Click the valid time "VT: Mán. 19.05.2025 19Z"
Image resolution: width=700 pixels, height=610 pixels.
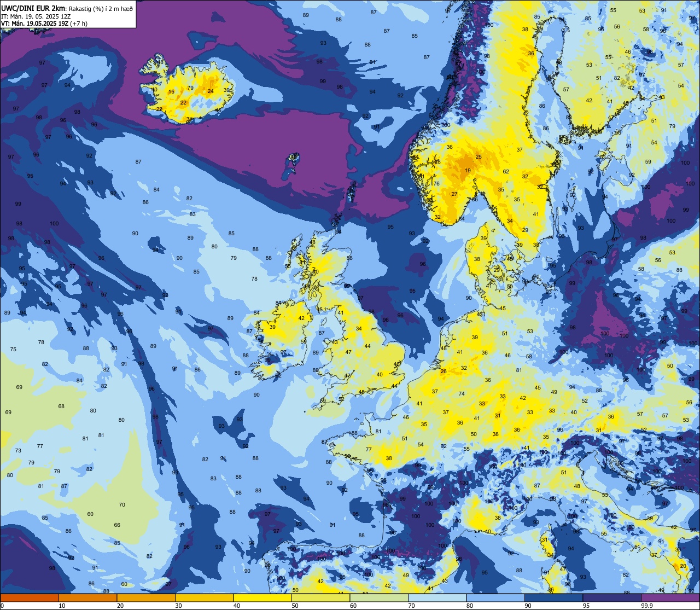click(33, 24)
